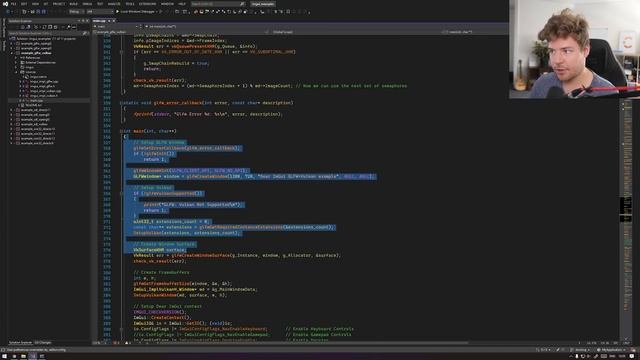
Task: Open the Debug configuration dropdown
Action: pyautogui.click(x=76, y=11)
